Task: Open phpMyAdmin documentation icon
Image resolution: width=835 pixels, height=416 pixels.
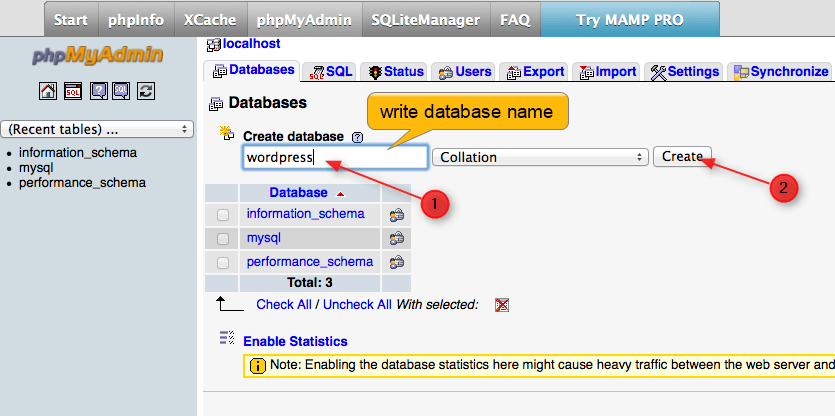Action: [99, 91]
